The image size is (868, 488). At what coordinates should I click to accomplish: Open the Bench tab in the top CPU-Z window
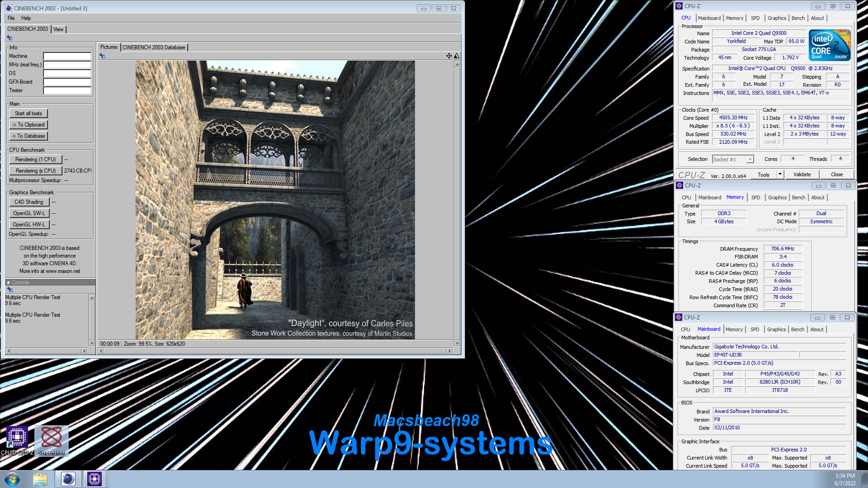798,18
